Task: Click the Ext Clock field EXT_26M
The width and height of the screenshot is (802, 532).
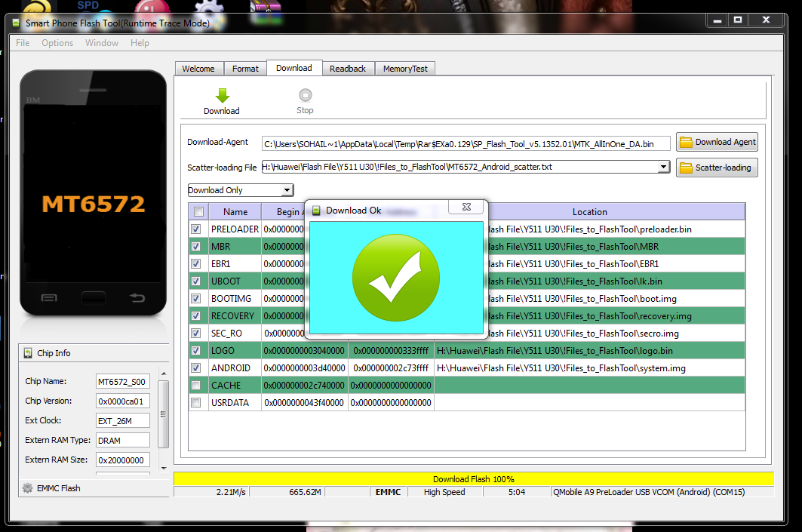Action: pos(123,421)
